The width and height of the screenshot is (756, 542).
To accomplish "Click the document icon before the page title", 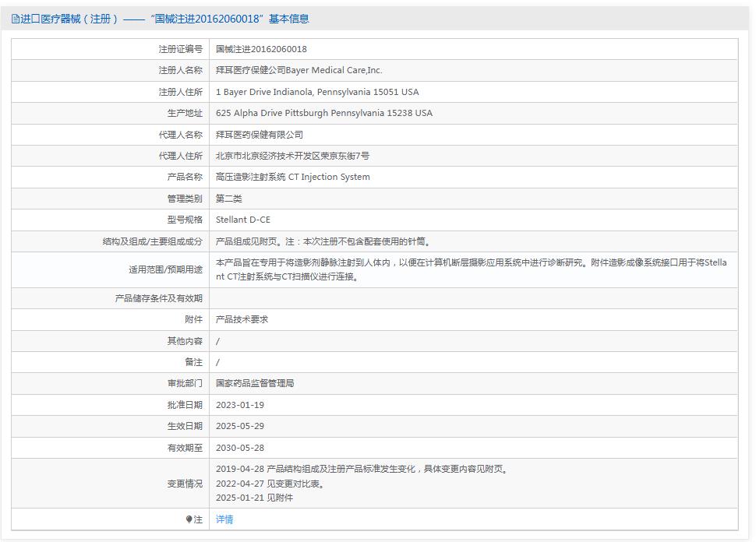I will (x=14, y=18).
